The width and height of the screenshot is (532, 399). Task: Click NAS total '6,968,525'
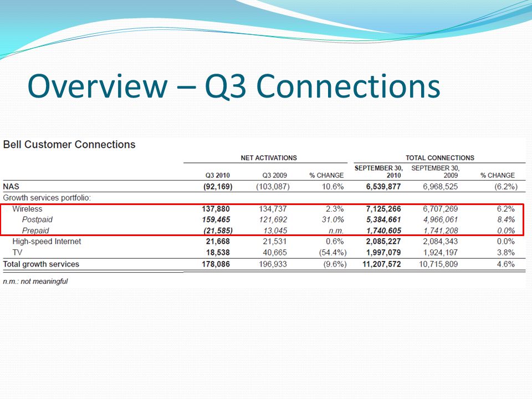(x=441, y=187)
